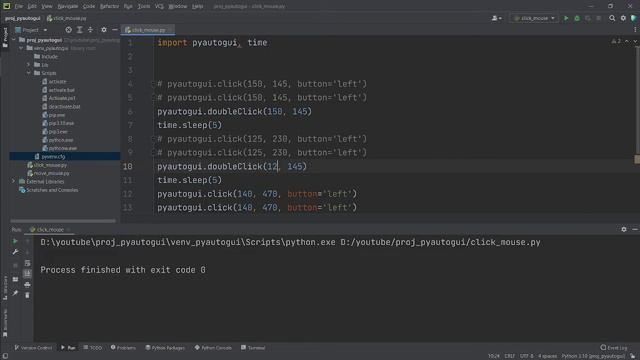Open the Bookmarks tool window stripe
The width and height of the screenshot is (640, 360).
(5, 323)
